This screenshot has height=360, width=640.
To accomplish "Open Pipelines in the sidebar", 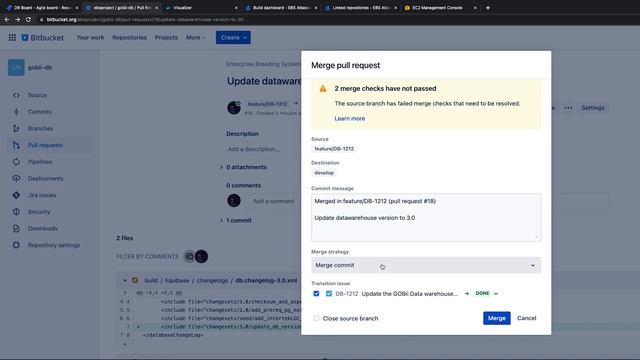I will pyautogui.click(x=40, y=162).
